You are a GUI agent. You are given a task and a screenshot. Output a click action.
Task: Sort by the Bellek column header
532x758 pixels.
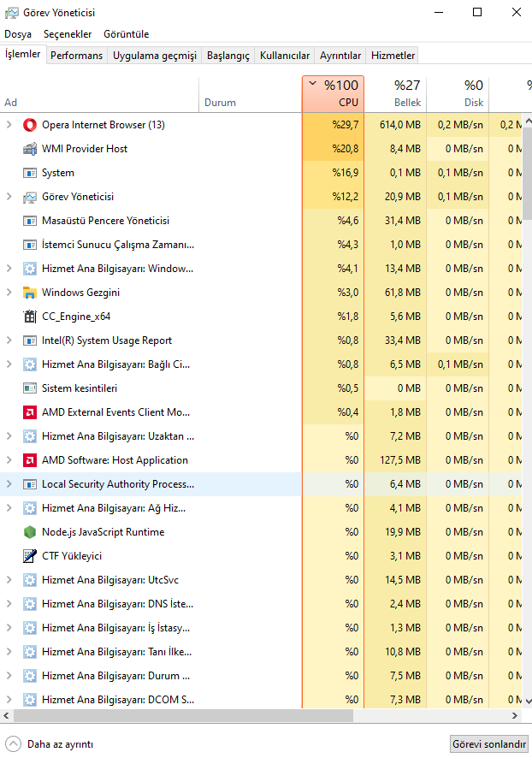click(x=395, y=94)
